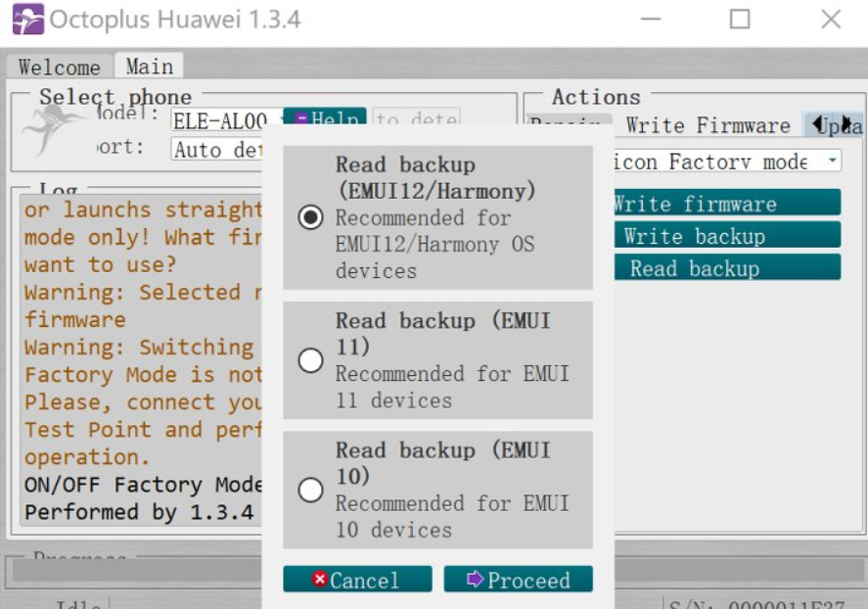Click the Proceed button in dialog

[518, 579]
